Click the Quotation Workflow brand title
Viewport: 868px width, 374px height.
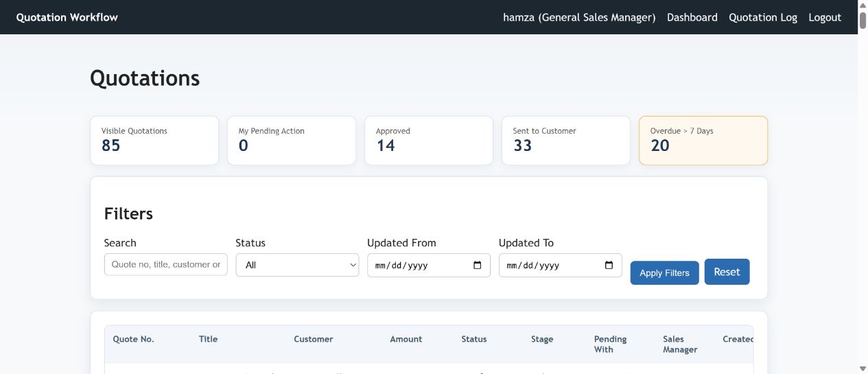coord(67,17)
